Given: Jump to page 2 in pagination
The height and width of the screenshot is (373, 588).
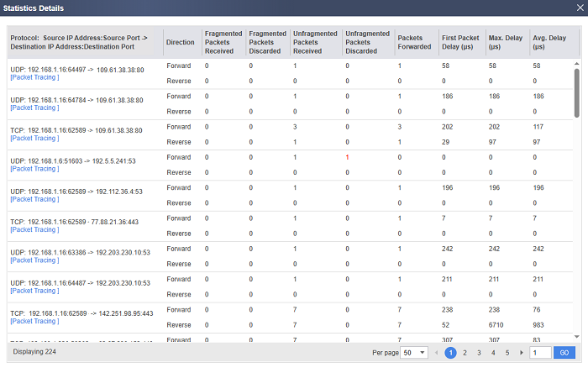Looking at the screenshot, I should point(465,353).
